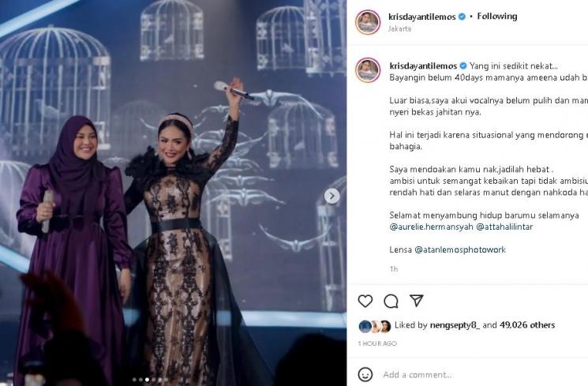The width and height of the screenshot is (588, 386).
Task: Jump to the first carousel dot indicator
Action: pos(134,380)
